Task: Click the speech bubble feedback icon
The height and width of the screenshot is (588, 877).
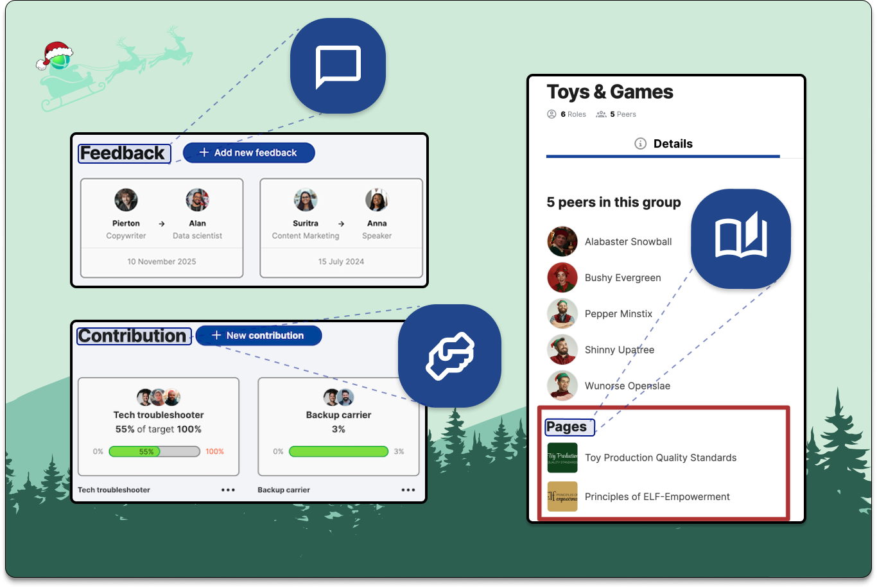Action: 338,65
